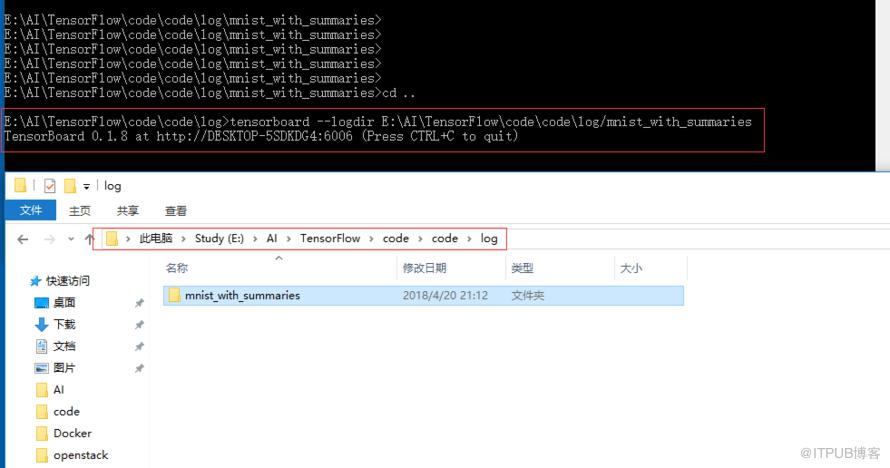The width and height of the screenshot is (890, 468).
Task: Unpin 桌面 using its pin icon
Action: (x=139, y=303)
